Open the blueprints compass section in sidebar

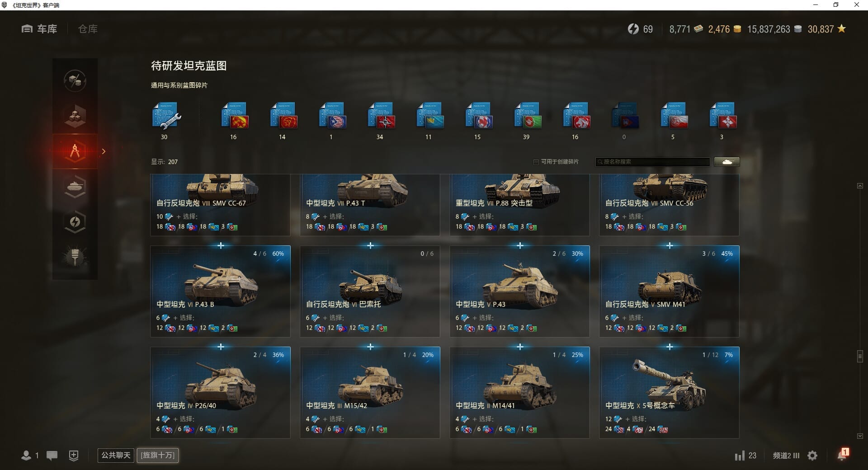click(75, 151)
